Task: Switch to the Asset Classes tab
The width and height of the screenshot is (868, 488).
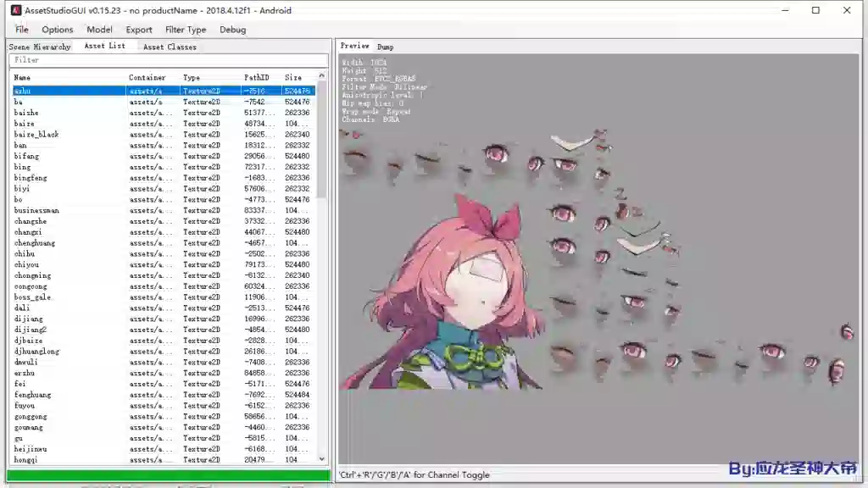Action: pyautogui.click(x=170, y=47)
